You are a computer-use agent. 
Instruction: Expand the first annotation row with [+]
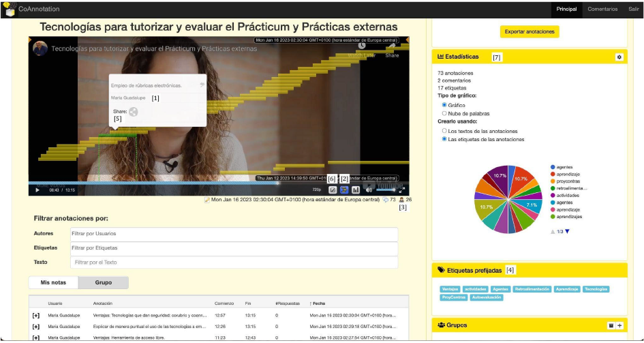click(x=36, y=316)
